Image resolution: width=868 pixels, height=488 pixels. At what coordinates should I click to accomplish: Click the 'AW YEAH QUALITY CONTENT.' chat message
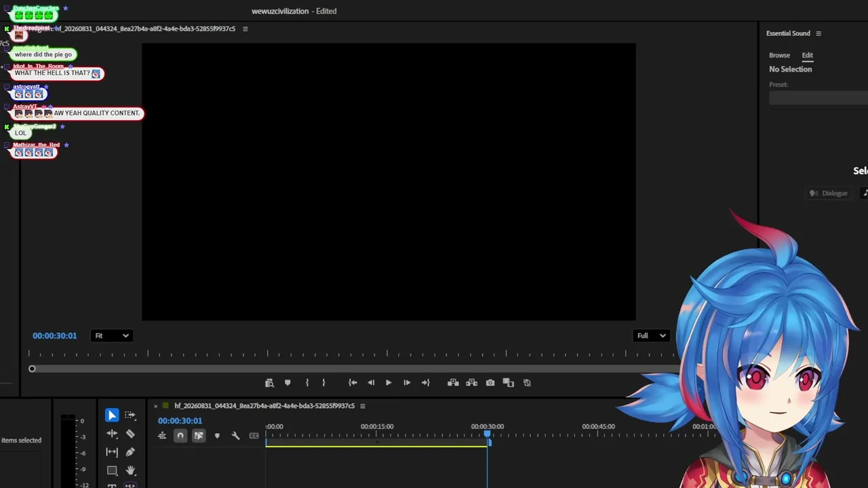pyautogui.click(x=78, y=113)
